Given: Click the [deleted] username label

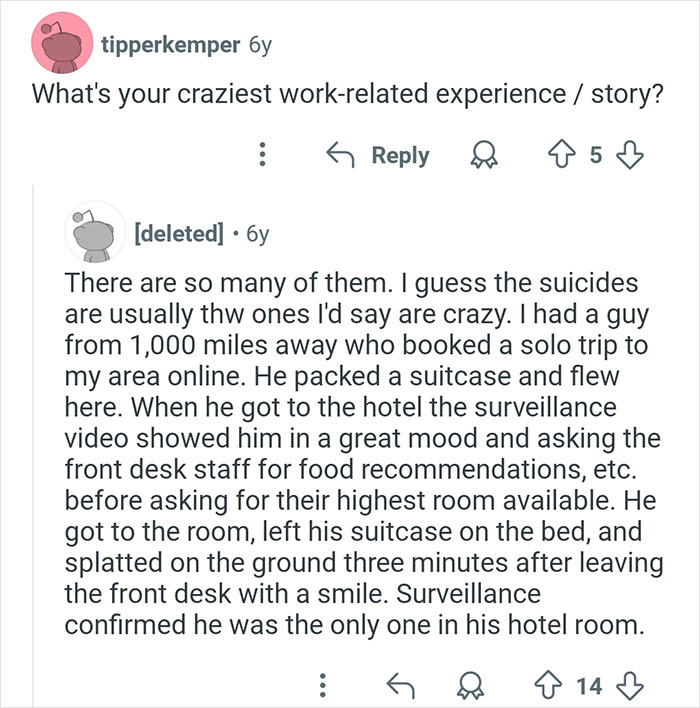Looking at the screenshot, I should (x=178, y=234).
